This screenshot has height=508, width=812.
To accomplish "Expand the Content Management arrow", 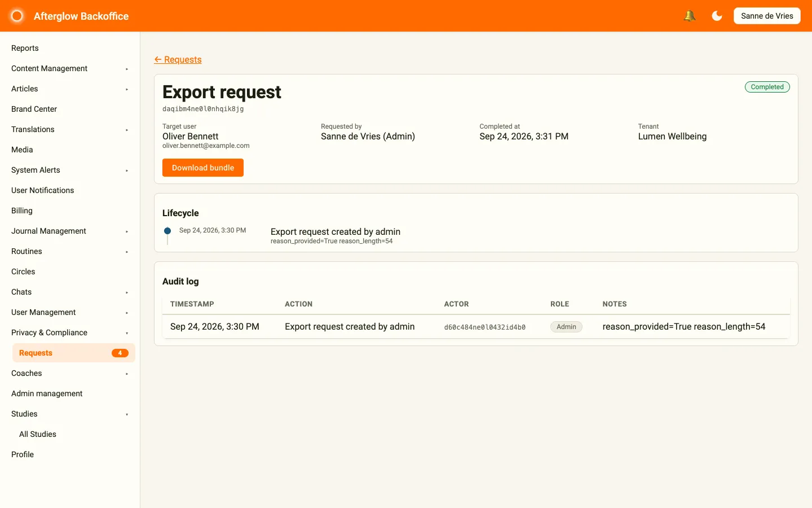I will 127,69.
